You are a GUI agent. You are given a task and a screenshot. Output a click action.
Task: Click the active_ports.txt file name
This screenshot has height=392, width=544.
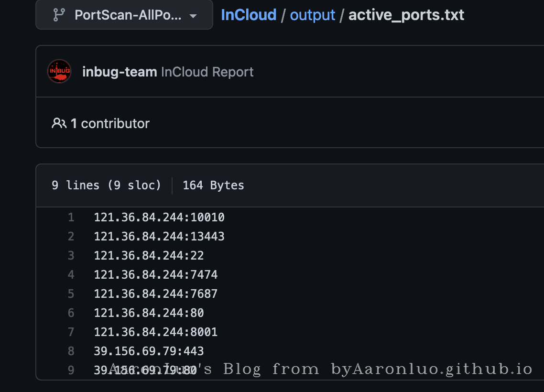click(x=406, y=15)
